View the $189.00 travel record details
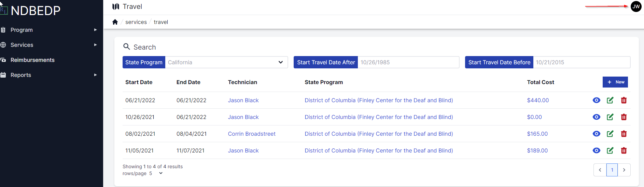The width and height of the screenshot is (644, 187). click(596, 150)
